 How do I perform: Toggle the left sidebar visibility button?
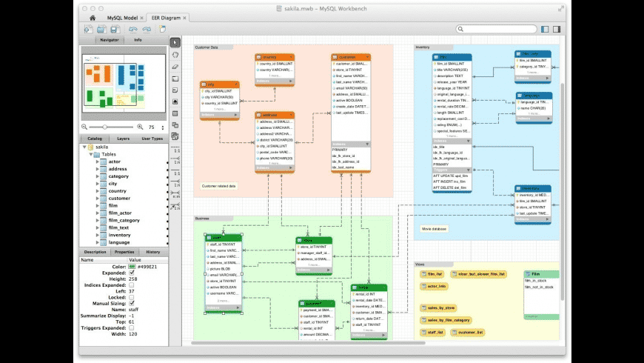tap(545, 29)
